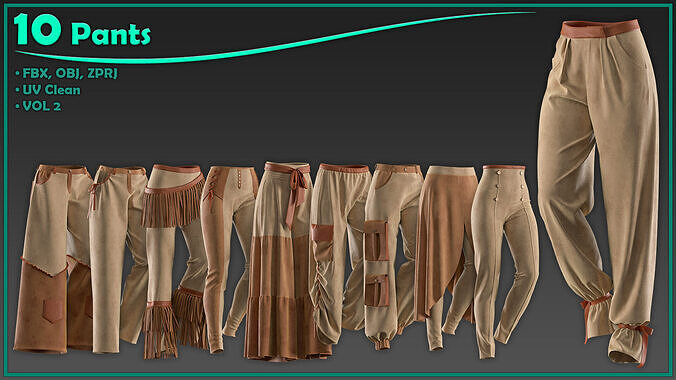The width and height of the screenshot is (676, 380).
Task: Click the "10 Pants" title text
Action: click(82, 30)
